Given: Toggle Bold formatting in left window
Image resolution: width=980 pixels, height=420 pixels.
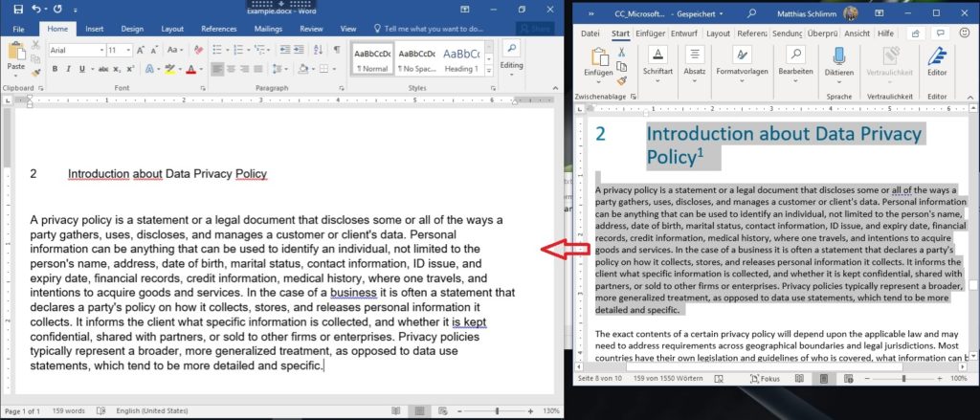Looking at the screenshot, I should coord(55,69).
